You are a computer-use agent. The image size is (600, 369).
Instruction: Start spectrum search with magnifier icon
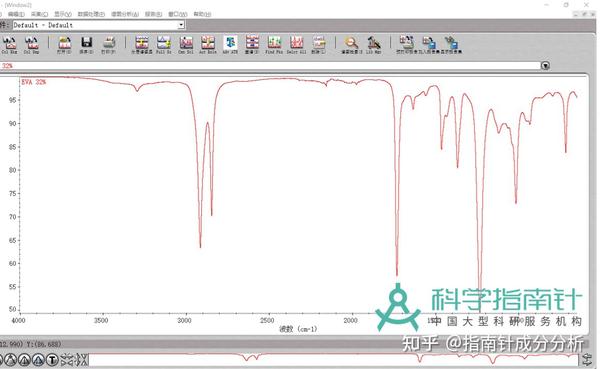coord(351,45)
